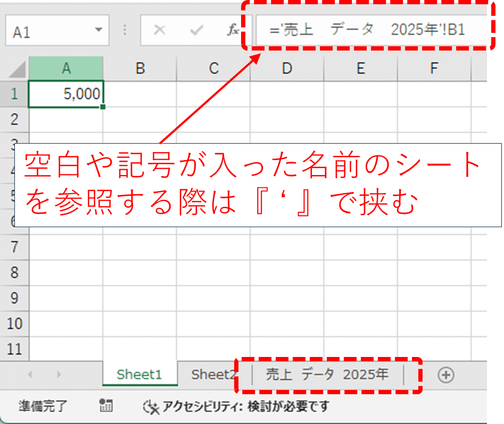
Task: Select the Sheet1 tab
Action: (x=139, y=375)
